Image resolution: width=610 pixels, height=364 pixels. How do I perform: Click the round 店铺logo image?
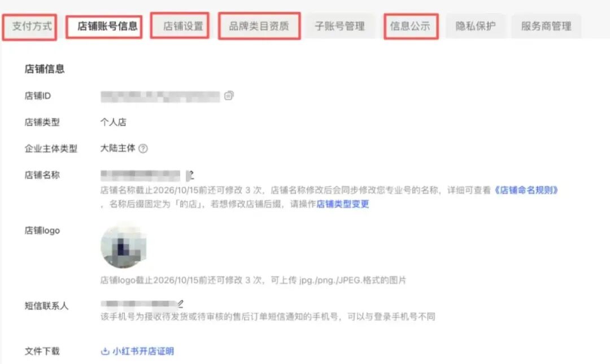124,246
